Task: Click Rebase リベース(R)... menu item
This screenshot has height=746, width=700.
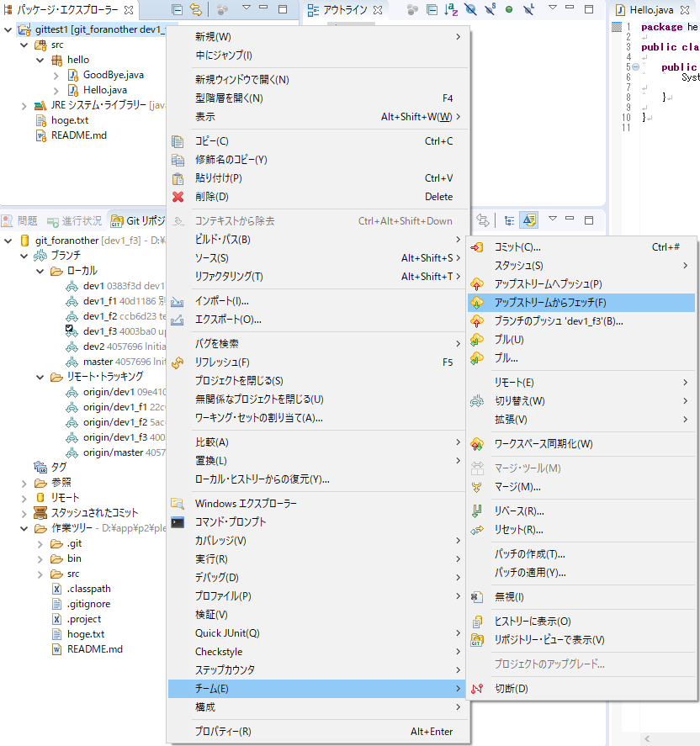Action: [581, 511]
